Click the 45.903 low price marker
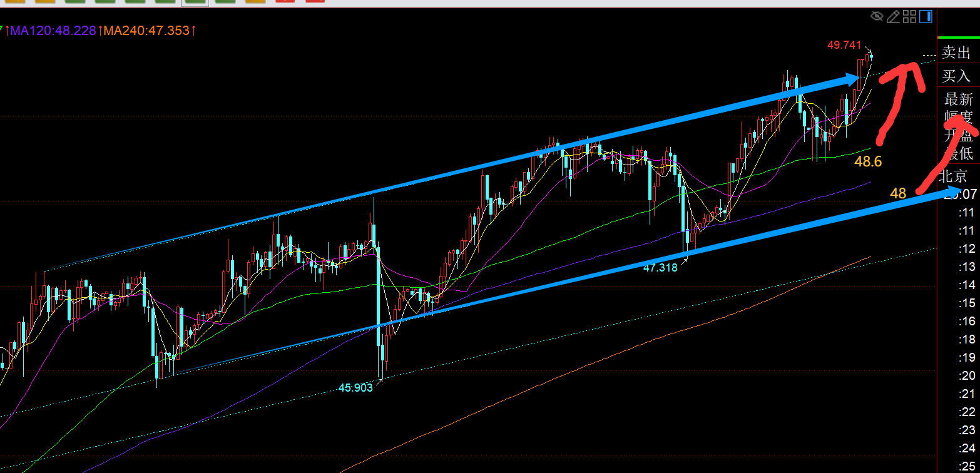 [355, 387]
